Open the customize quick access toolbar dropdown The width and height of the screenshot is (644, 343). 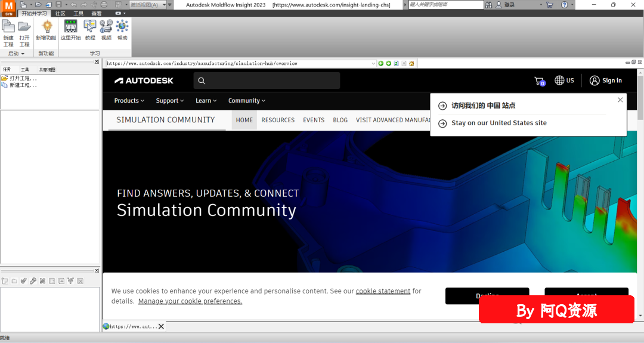(170, 5)
